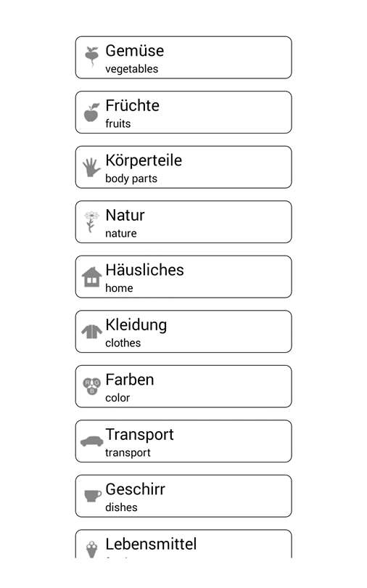Tap the cup icon for dishes
367x588 pixels.
tap(93, 496)
